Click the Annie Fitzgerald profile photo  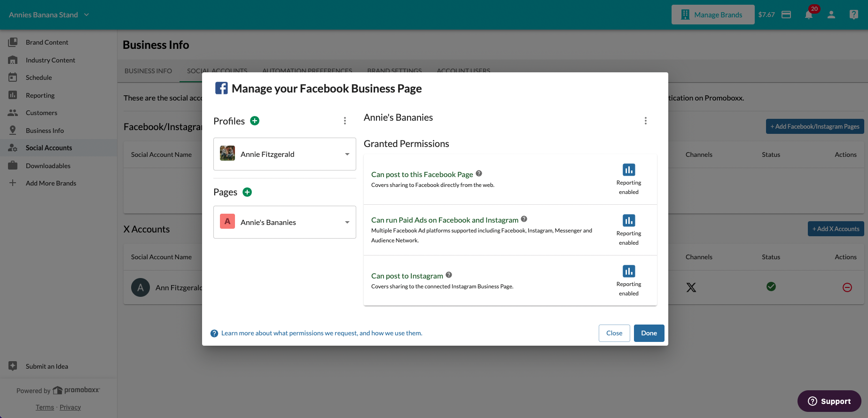(x=227, y=153)
